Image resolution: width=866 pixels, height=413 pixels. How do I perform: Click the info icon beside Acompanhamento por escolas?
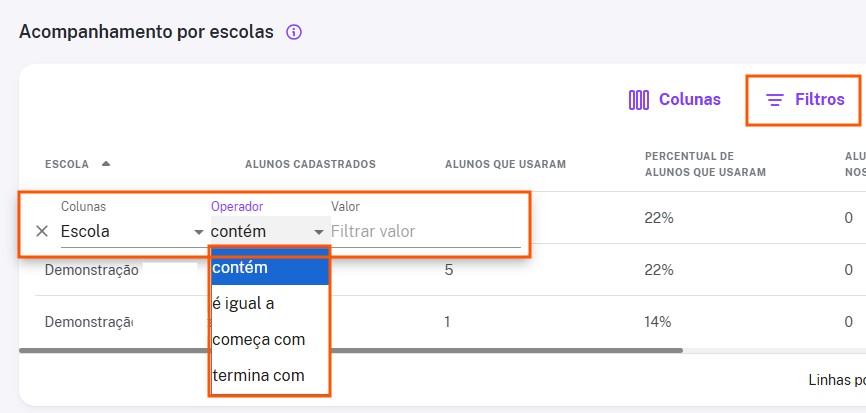click(294, 33)
